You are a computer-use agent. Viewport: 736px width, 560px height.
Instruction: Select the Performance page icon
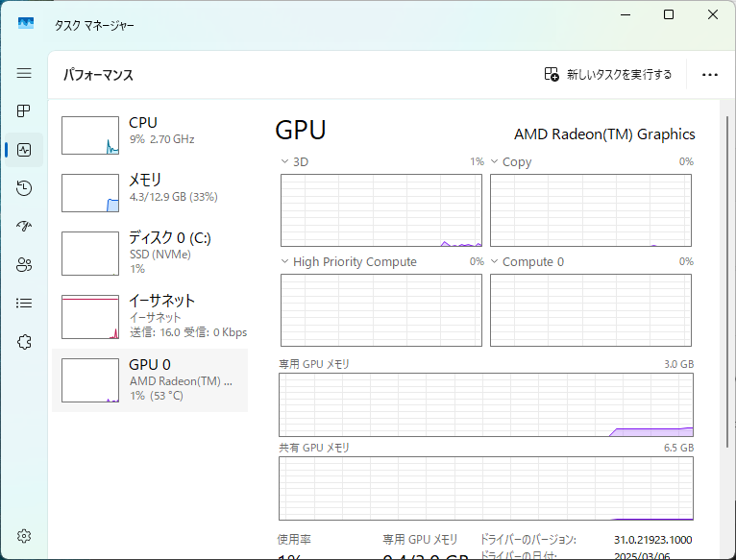24,150
